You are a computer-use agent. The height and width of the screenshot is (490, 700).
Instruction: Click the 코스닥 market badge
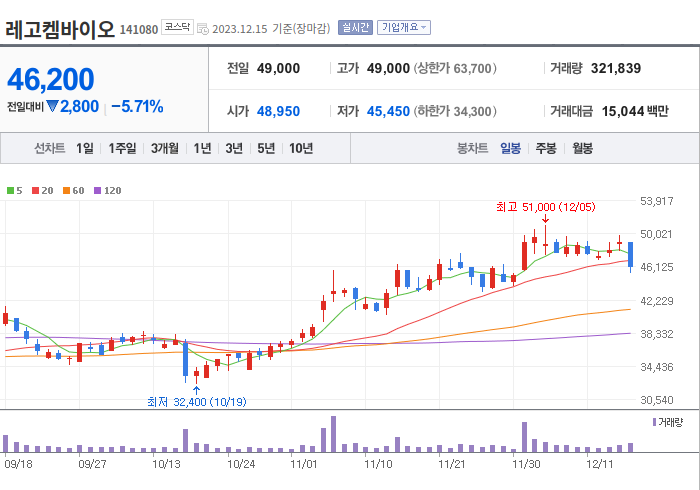[x=177, y=27]
